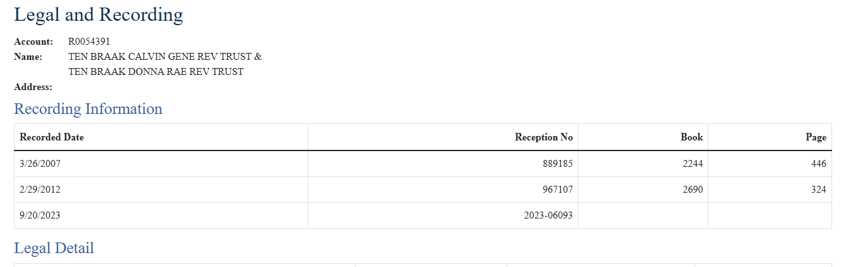
Task: Select the 2/29/2012 recorded date cell
Action: coord(40,190)
